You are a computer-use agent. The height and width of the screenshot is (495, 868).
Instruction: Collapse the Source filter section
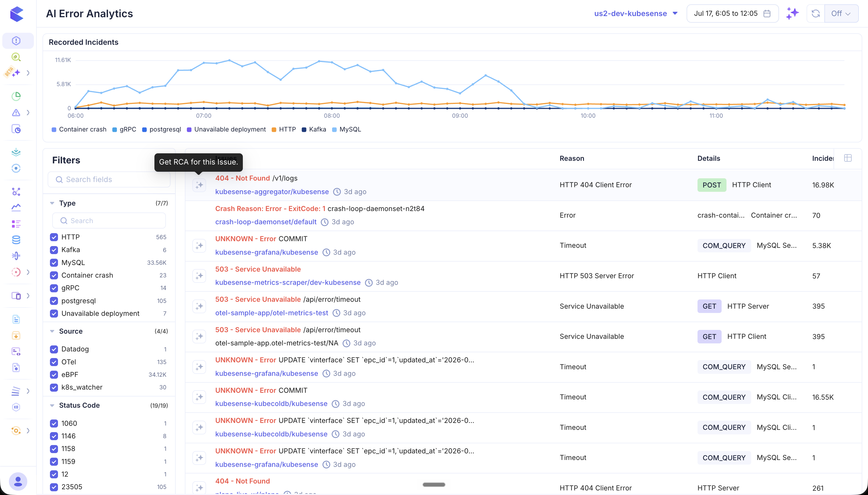(52, 331)
